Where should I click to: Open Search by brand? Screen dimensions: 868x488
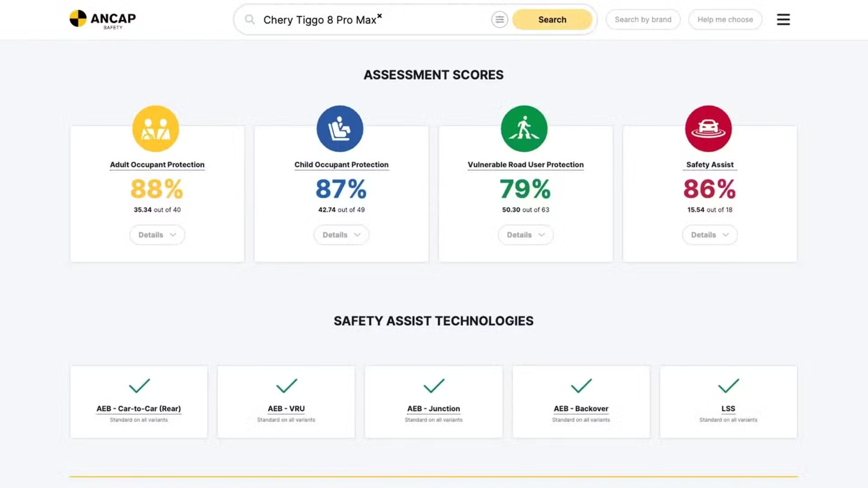643,19
